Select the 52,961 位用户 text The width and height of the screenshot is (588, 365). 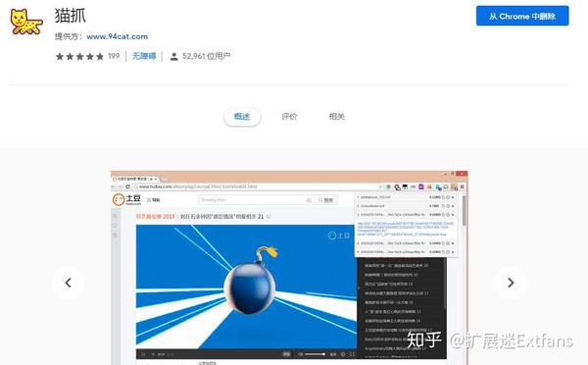pyautogui.click(x=206, y=56)
